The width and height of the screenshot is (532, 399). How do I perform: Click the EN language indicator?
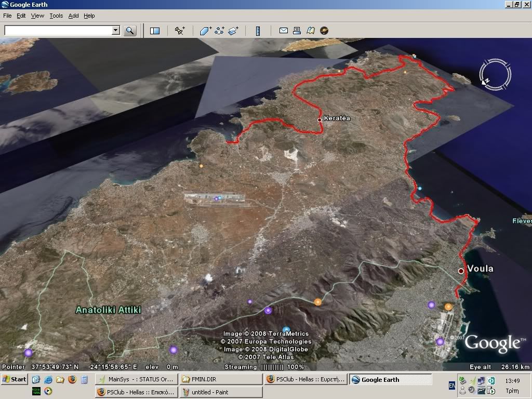point(452,385)
